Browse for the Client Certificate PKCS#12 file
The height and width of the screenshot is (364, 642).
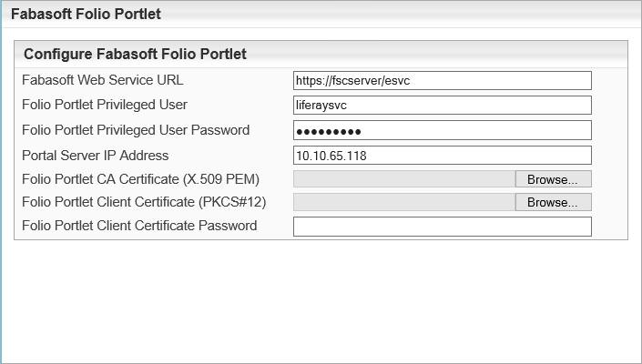click(553, 202)
